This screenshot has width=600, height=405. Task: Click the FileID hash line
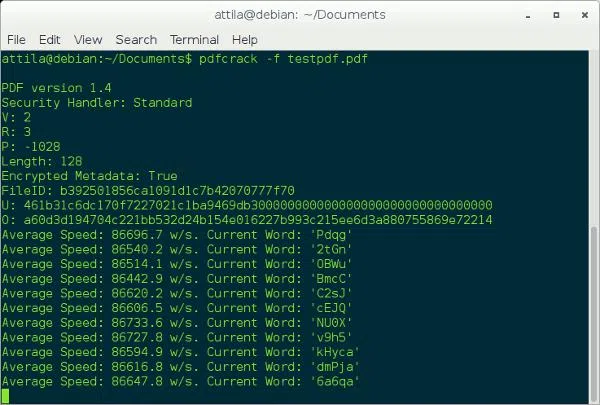pyautogui.click(x=148, y=190)
